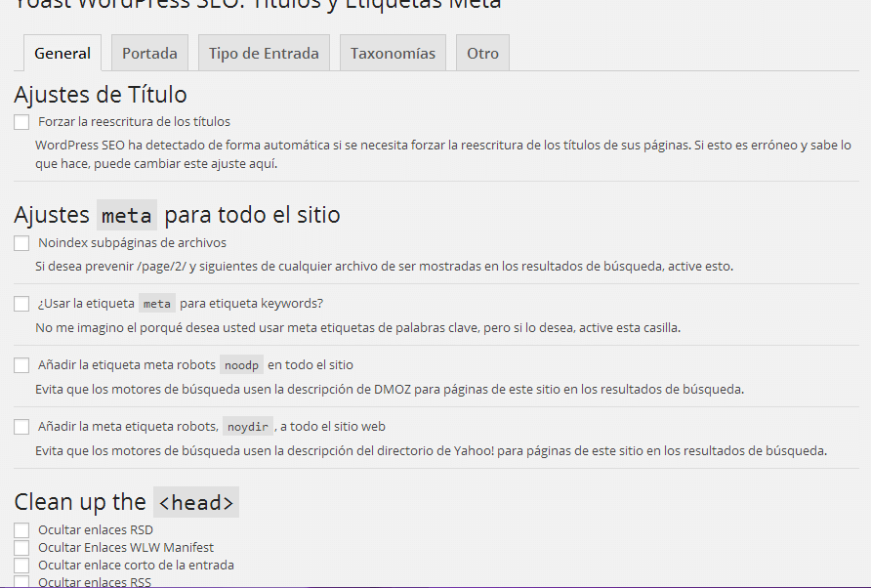Click the 'Clean up the <head>' heading
Image resolution: width=871 pixels, height=588 pixels.
click(x=127, y=502)
